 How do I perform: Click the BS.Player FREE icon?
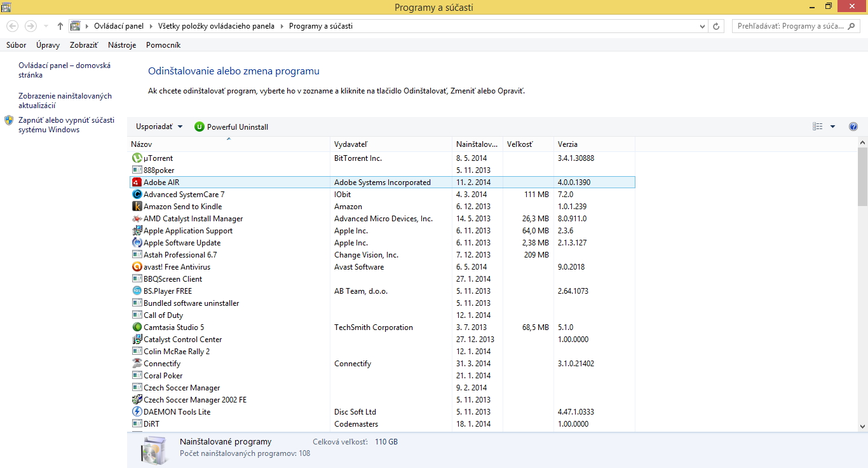[x=137, y=291]
